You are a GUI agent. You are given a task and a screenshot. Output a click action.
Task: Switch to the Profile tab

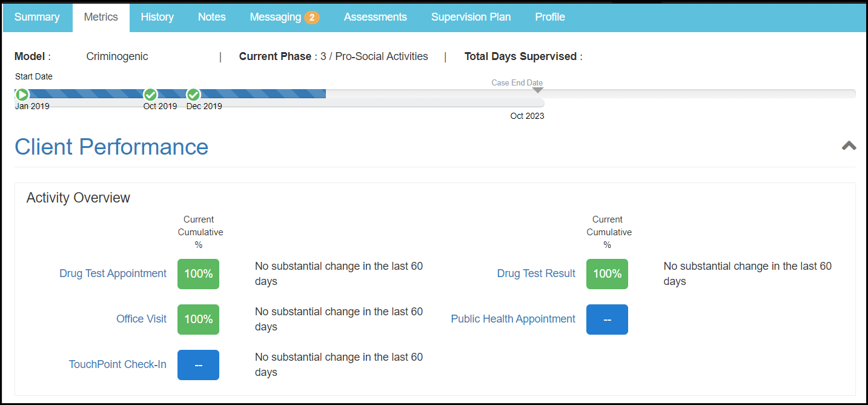tap(549, 17)
